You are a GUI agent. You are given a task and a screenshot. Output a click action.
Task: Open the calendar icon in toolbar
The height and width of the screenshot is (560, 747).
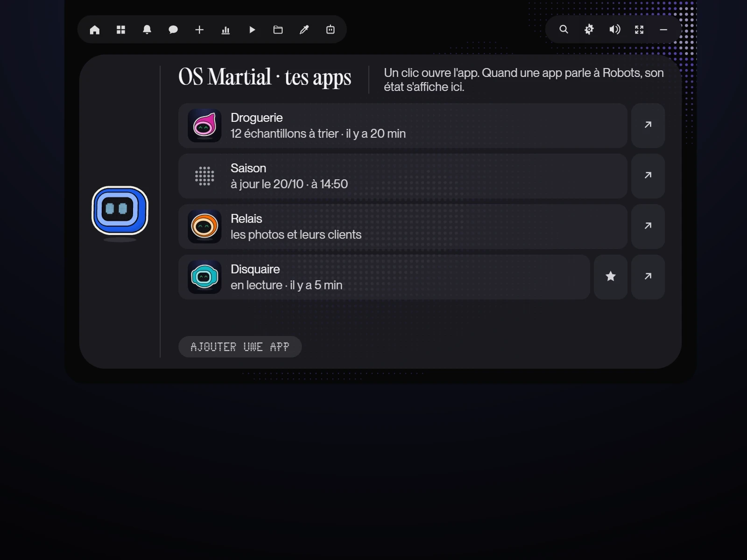click(x=331, y=30)
